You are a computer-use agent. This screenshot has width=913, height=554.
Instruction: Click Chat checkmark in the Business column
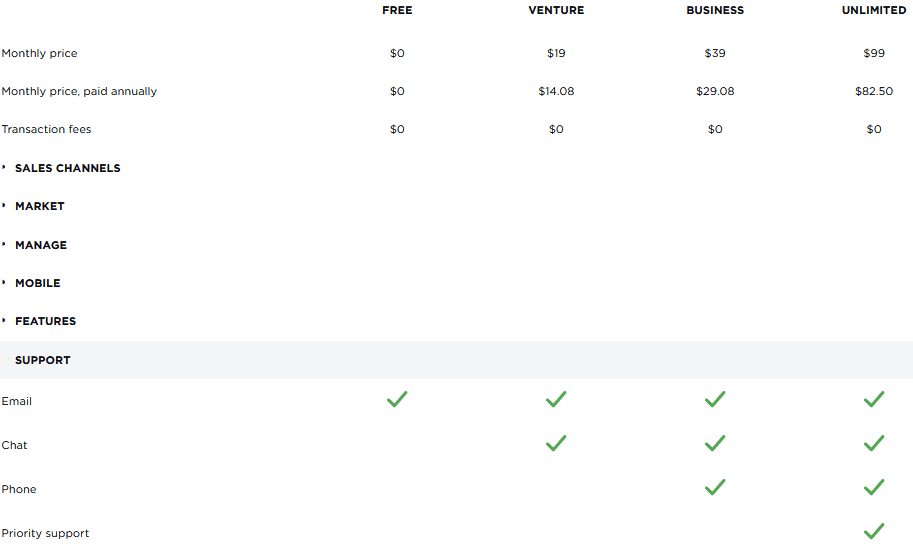tap(715, 444)
